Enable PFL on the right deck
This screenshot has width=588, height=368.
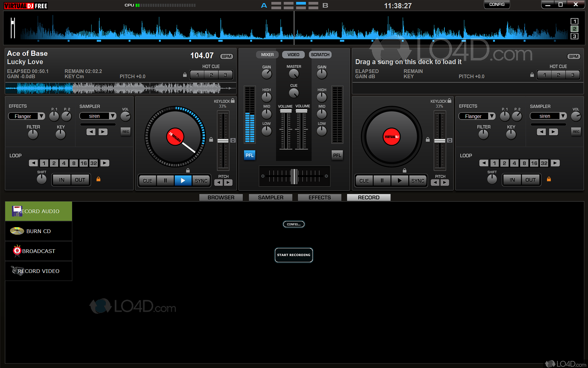[x=337, y=155]
